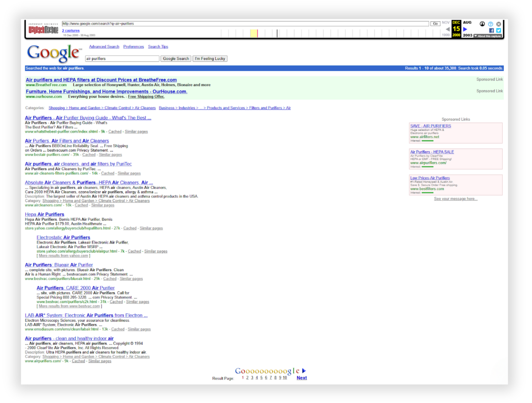Share this capture on Twitter

click(499, 30)
